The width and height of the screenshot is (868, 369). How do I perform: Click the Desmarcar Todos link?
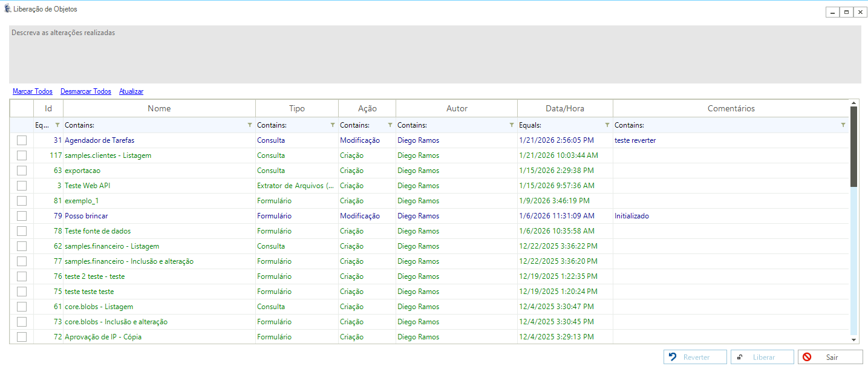(x=86, y=91)
